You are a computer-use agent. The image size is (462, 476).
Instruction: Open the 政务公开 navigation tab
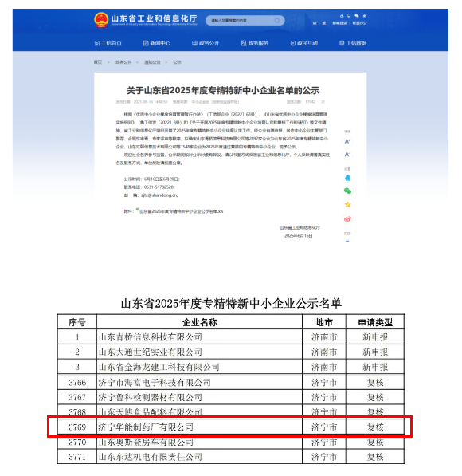(206, 43)
